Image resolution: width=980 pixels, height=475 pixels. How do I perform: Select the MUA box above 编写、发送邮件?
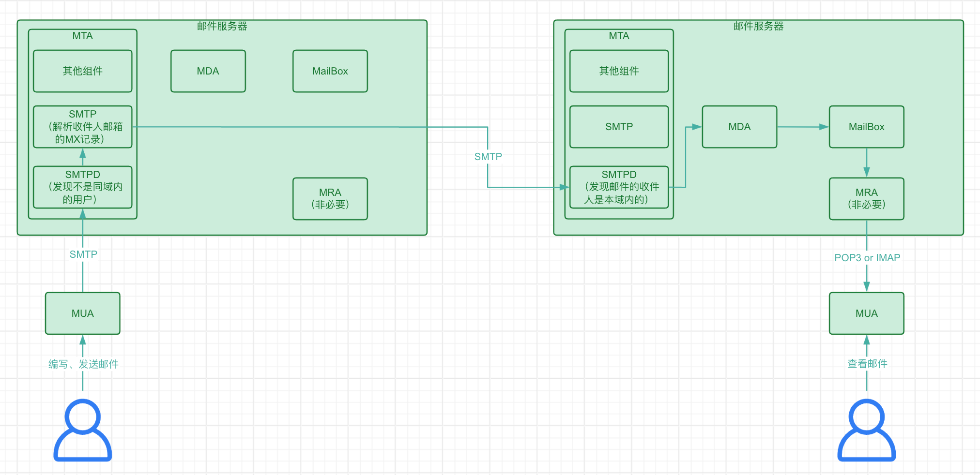[x=83, y=313]
